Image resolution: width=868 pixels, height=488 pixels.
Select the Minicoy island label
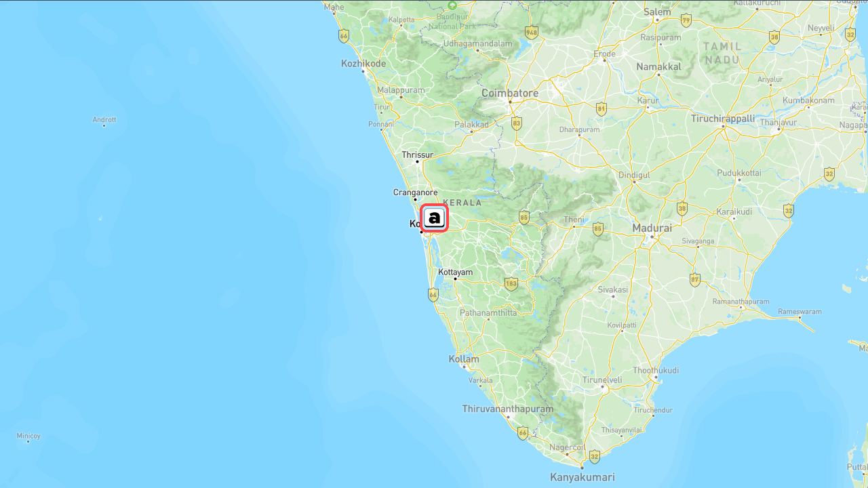(x=28, y=436)
